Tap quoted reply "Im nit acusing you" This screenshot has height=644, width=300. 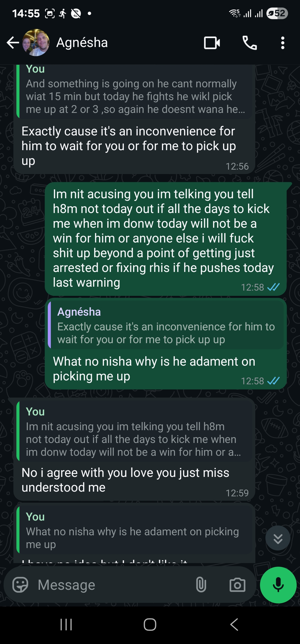click(x=135, y=432)
